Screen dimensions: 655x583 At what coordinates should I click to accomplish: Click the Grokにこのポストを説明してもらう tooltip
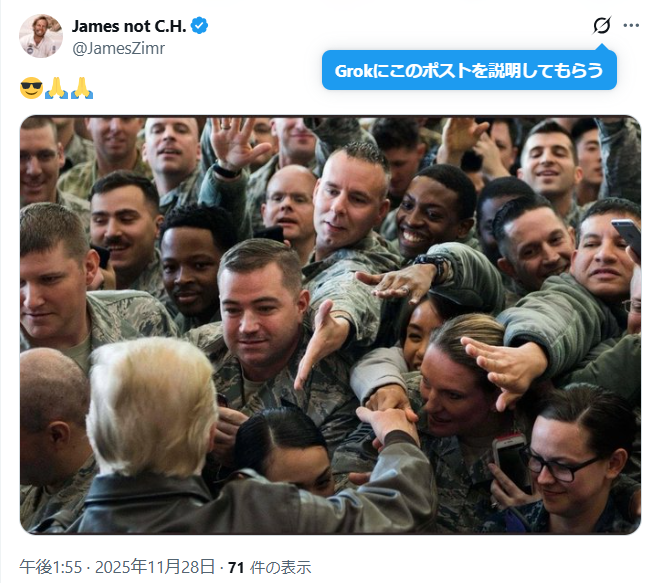469,70
